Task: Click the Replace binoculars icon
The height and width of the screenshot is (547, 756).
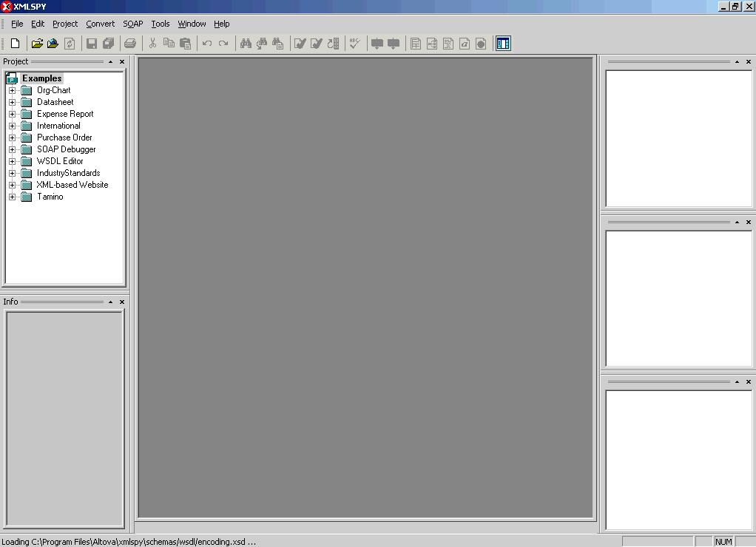Action: click(x=277, y=44)
